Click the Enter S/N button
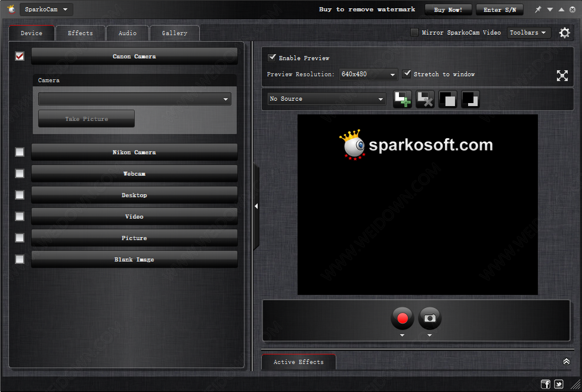Viewport: 582px width, 392px height. pos(500,10)
